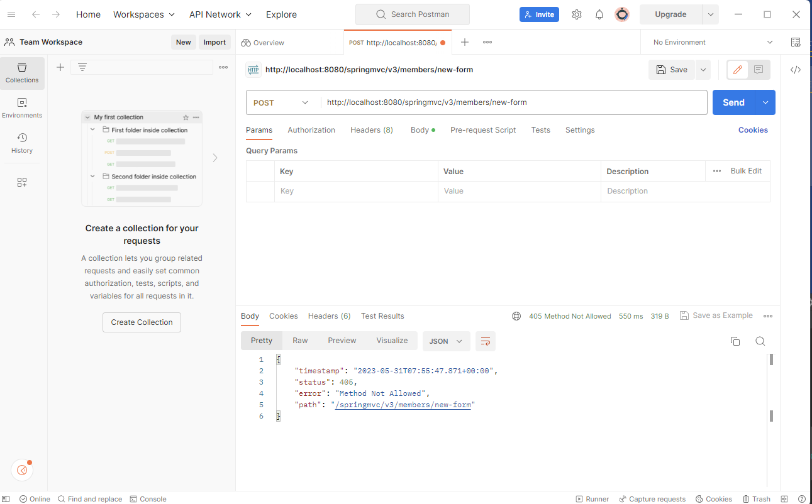Invite teammates with the Invite button
Image resolution: width=812 pixels, height=504 pixels.
(539, 14)
